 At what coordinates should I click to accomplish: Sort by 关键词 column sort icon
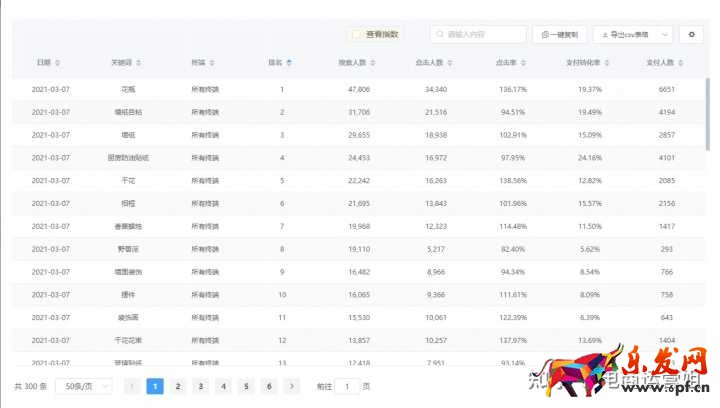pyautogui.click(x=137, y=63)
